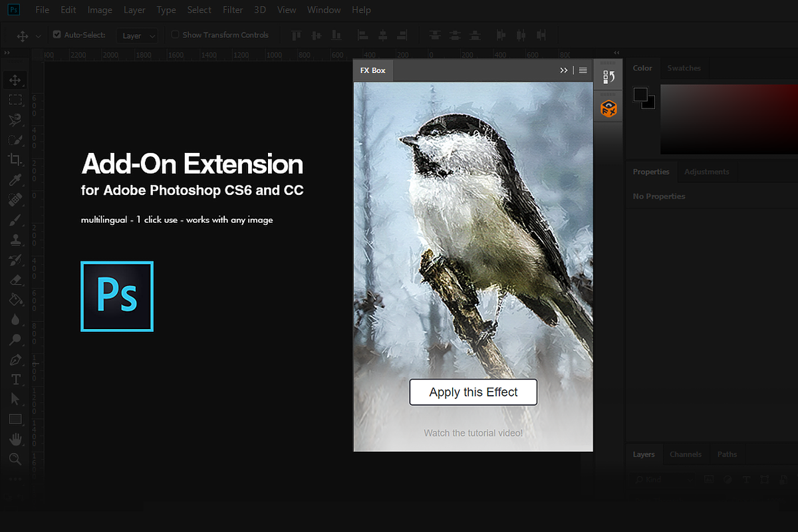
Task: Collapse the right panel dock to icons
Action: pos(616,53)
